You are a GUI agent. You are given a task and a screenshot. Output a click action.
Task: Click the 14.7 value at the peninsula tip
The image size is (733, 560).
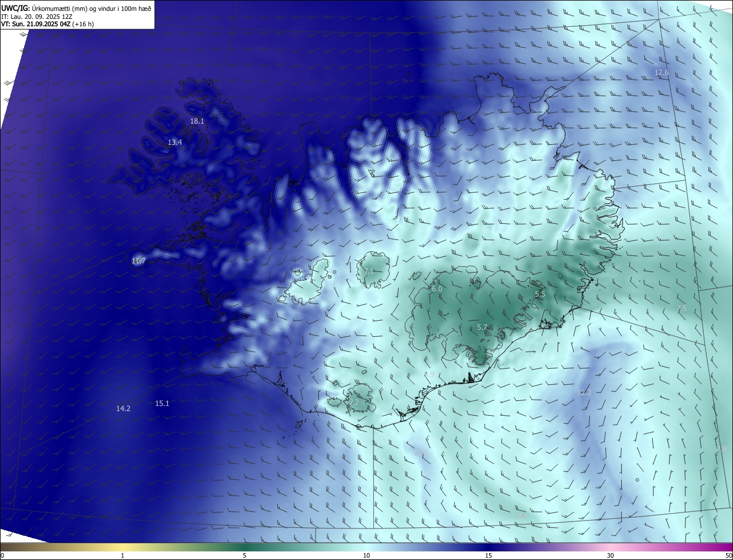139,261
